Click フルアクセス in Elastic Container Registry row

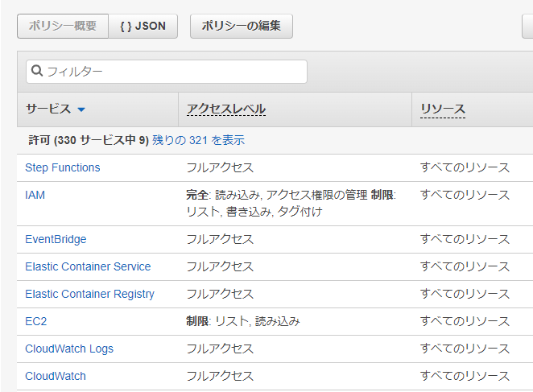[x=220, y=294]
